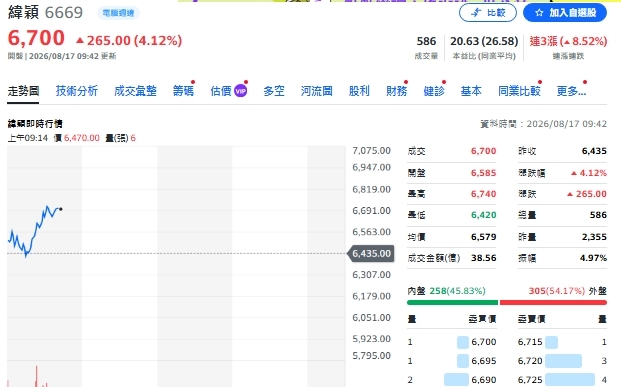This screenshot has width=621, height=387.
Task: Open the 電腦週邊 industry tag
Action: pyautogui.click(x=118, y=13)
